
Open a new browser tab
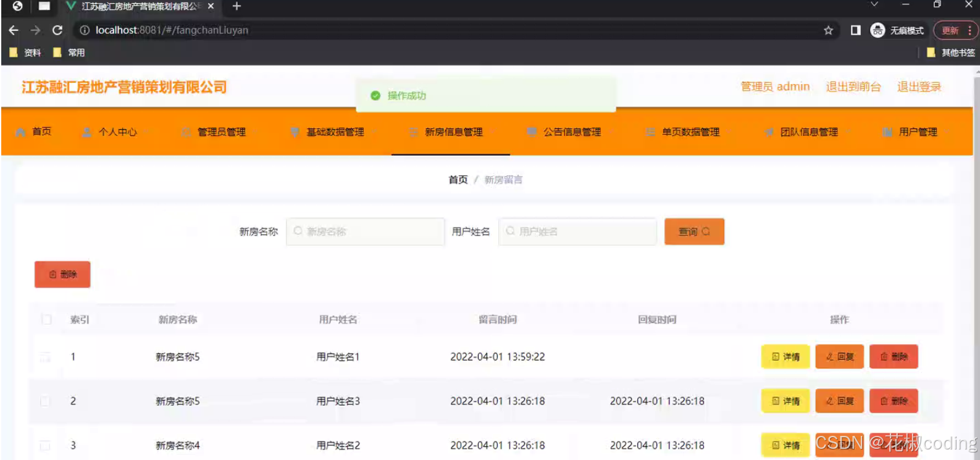pos(237,6)
